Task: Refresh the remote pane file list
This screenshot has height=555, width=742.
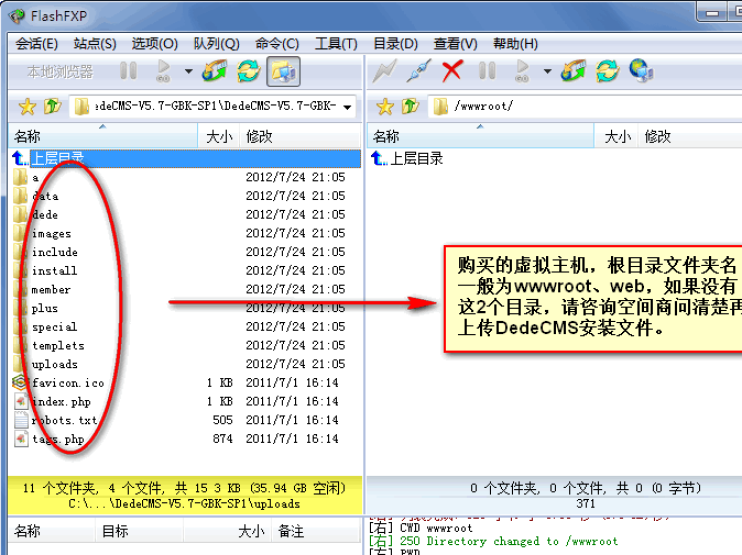Action: click(607, 71)
